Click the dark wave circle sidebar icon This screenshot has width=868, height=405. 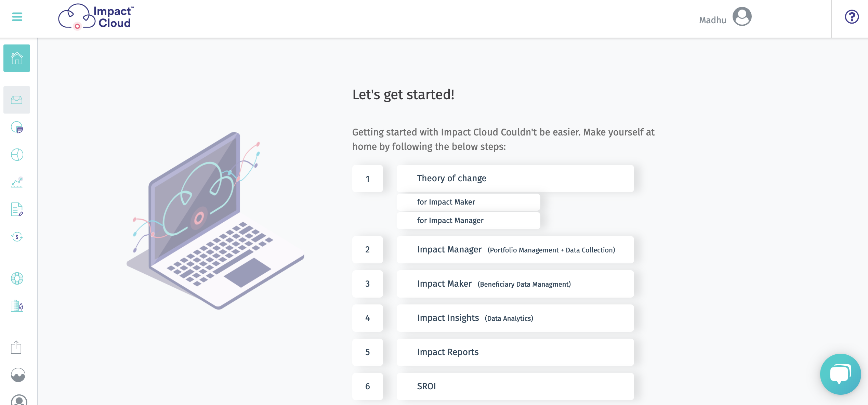(x=18, y=375)
